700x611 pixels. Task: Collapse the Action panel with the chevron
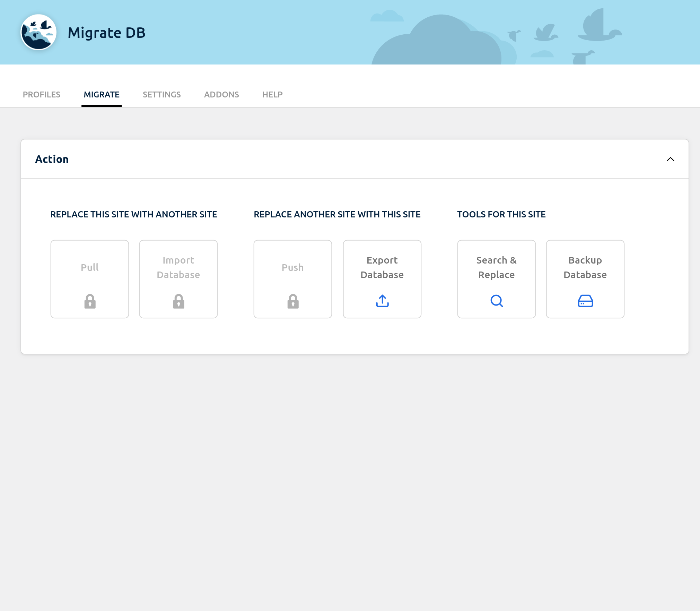coord(670,159)
